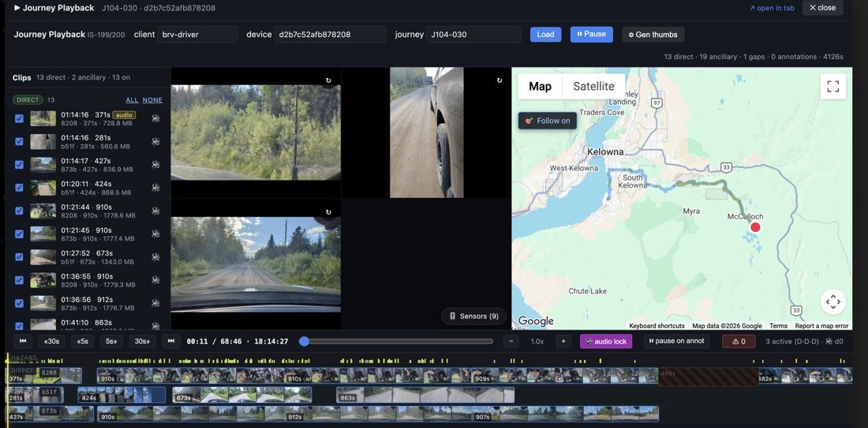Screen dimensions: 868x428
Task: Click audio icon for 01:36:56 912s clip
Action: [155, 303]
